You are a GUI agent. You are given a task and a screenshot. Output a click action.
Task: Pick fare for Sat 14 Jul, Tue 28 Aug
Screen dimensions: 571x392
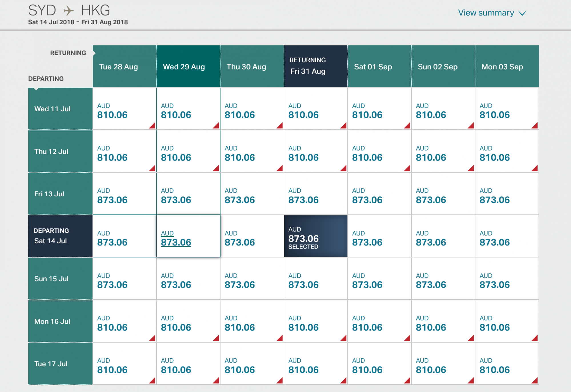point(125,236)
